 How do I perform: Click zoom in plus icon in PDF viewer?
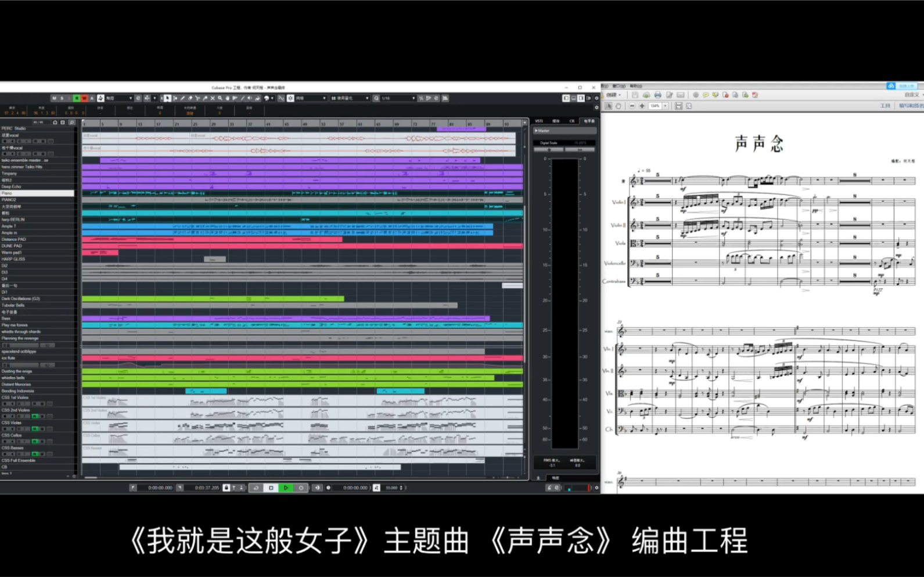642,106
